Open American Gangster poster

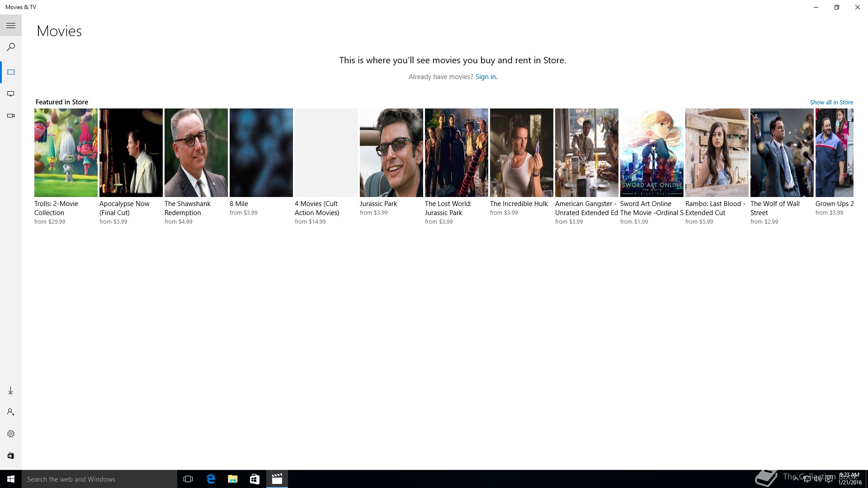(x=587, y=153)
